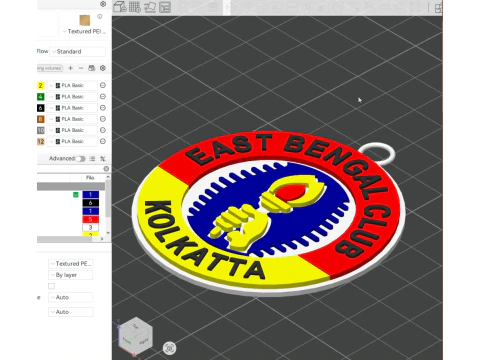This screenshot has height=360, width=480.
Task: Tick the empty checkbox below By layer
Action: pos(51,286)
